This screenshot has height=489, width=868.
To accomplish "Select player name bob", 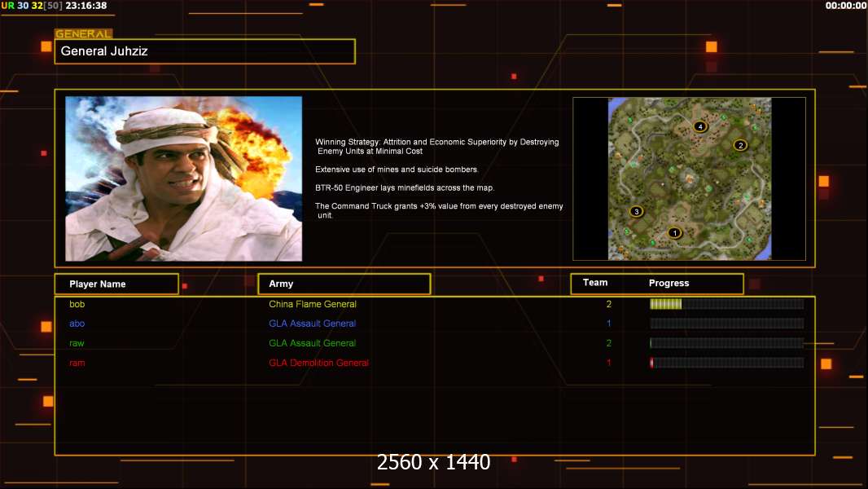I will click(77, 304).
